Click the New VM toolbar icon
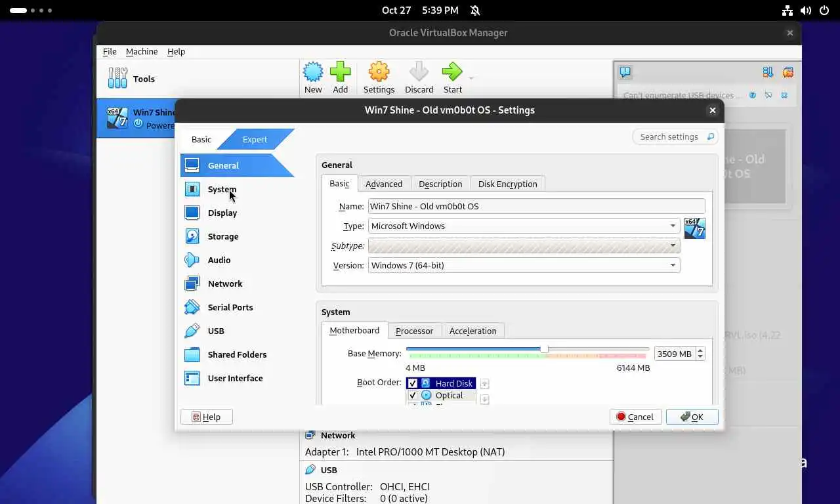Image resolution: width=840 pixels, height=504 pixels. coord(313,72)
